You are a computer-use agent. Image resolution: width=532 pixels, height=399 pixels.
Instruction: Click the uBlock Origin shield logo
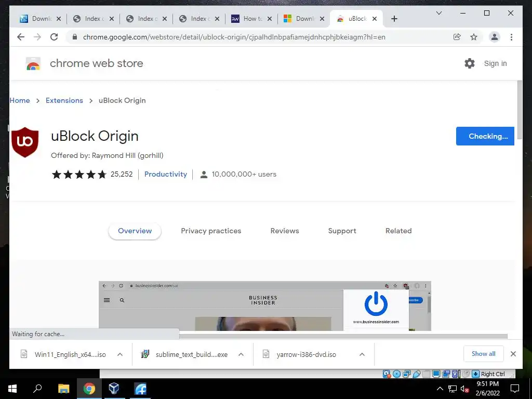point(25,142)
